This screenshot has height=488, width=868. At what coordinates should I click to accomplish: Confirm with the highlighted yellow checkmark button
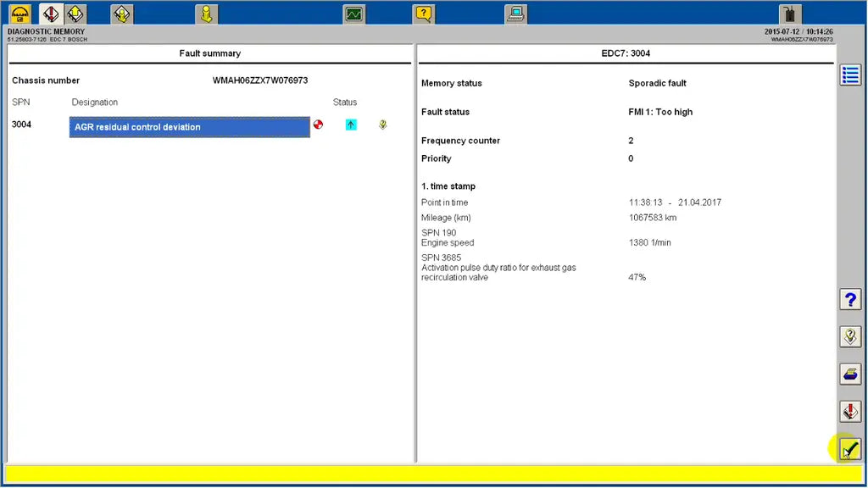pyautogui.click(x=849, y=449)
